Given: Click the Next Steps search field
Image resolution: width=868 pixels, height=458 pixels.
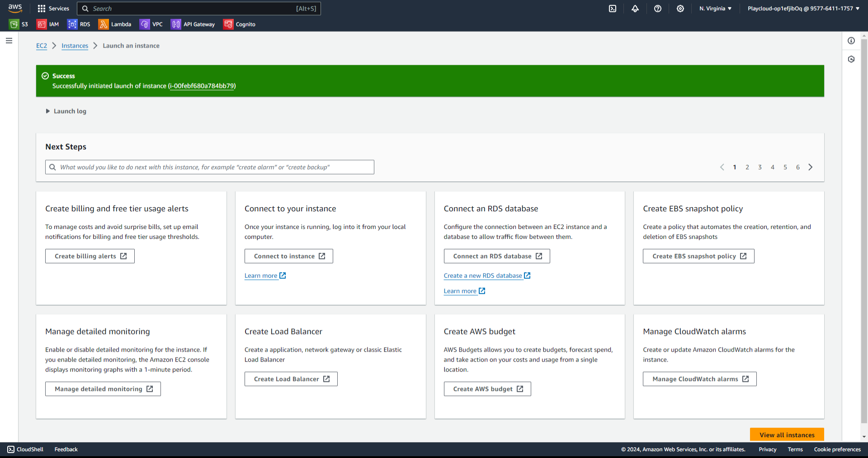Looking at the screenshot, I should click(210, 167).
